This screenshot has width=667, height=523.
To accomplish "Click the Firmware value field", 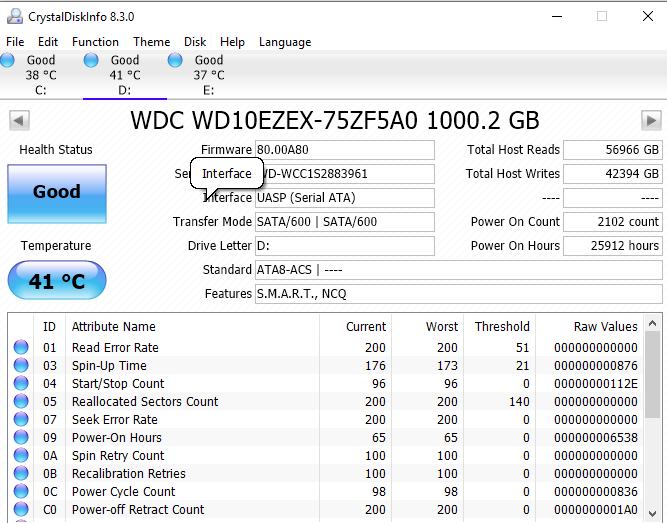I will [x=346, y=150].
